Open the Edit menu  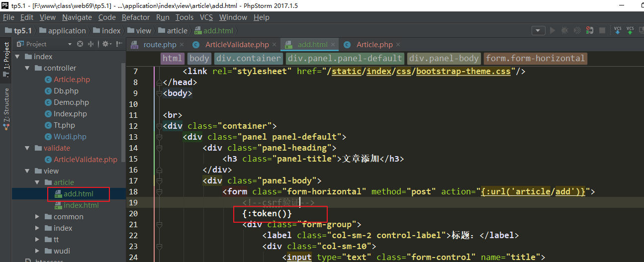point(27,17)
